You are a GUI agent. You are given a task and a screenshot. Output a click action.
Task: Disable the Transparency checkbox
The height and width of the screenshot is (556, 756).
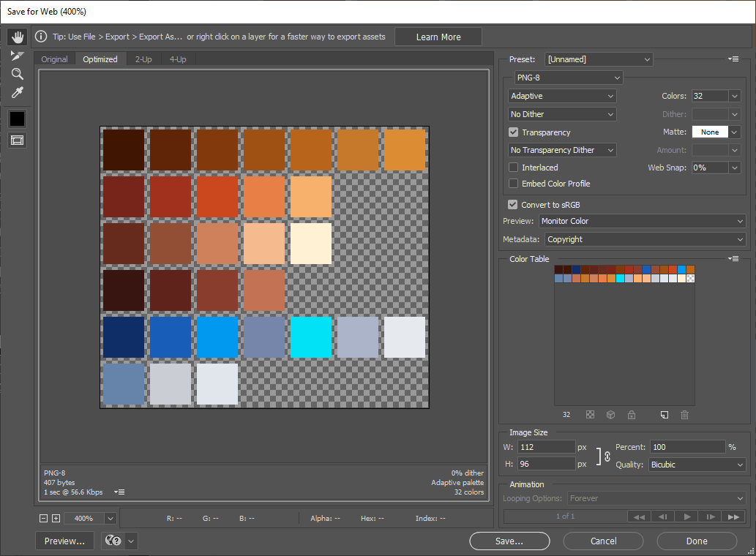click(513, 132)
